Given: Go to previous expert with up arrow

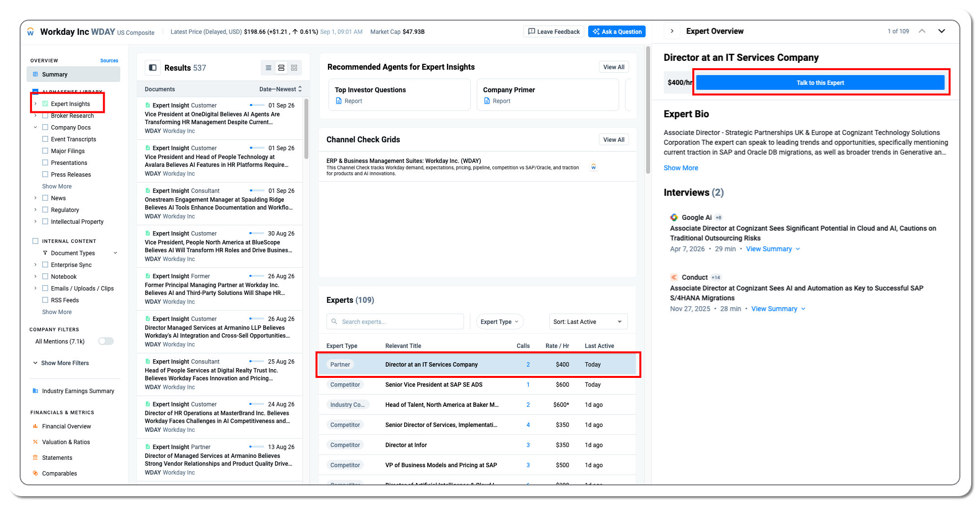Looking at the screenshot, I should click(x=922, y=31).
